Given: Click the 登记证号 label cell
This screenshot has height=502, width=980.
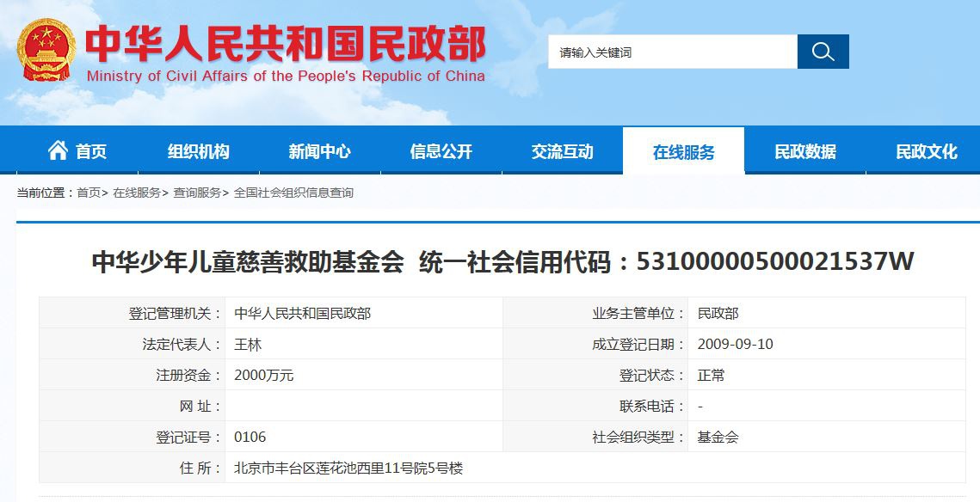Looking at the screenshot, I should 133,437.
